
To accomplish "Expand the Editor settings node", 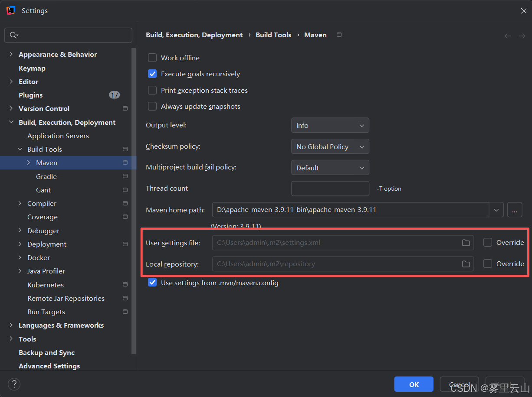I will click(11, 81).
